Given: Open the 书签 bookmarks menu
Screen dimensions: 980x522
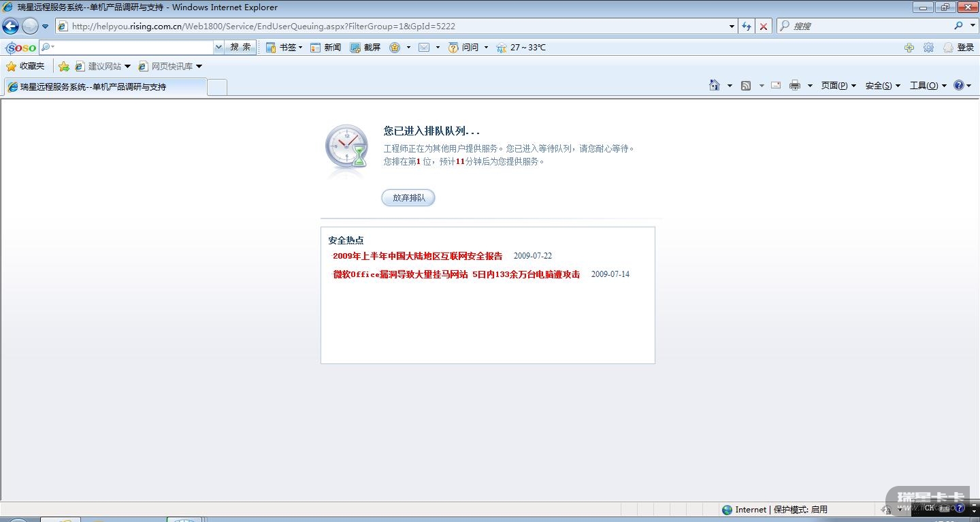Looking at the screenshot, I should (x=284, y=48).
